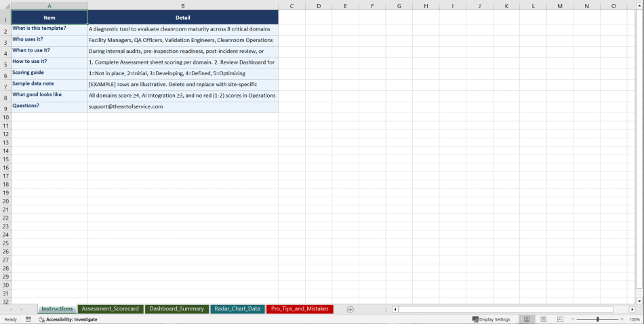Switch to Page Layout view

(543, 319)
